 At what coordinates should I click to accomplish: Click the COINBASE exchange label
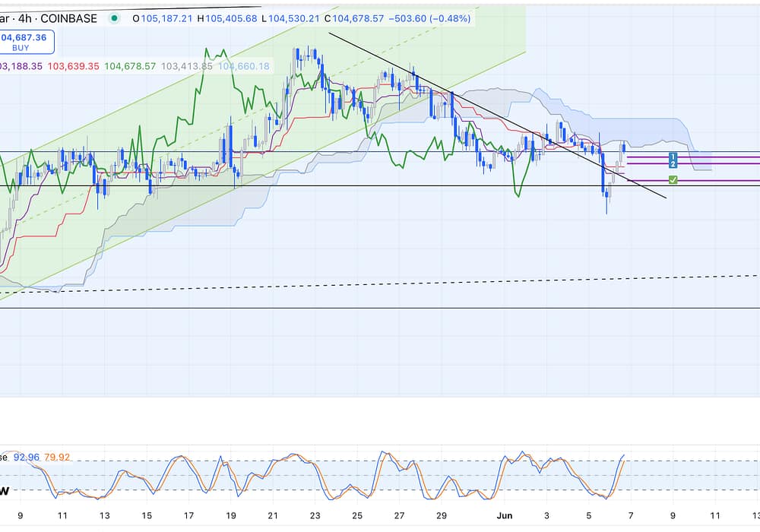click(68, 18)
